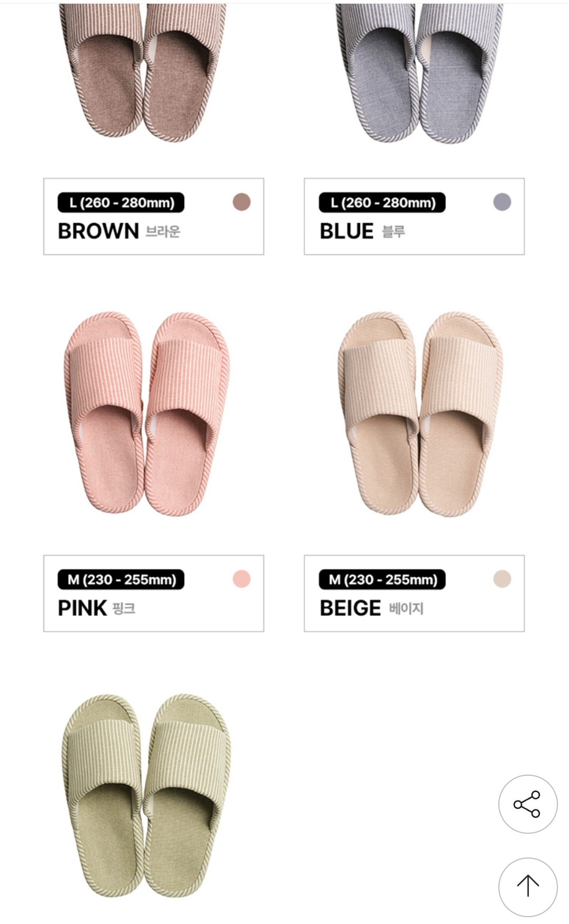Image resolution: width=569 pixels, height=924 pixels.
Task: Open the pink slippers product image
Action: click(x=147, y=414)
